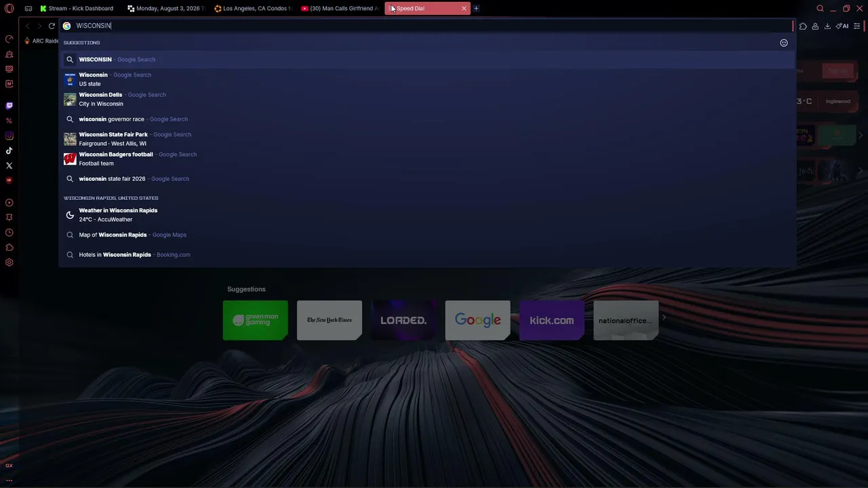Open the sidebar three-dots setup menu
The height and width of the screenshot is (488, 868).
tap(9, 480)
